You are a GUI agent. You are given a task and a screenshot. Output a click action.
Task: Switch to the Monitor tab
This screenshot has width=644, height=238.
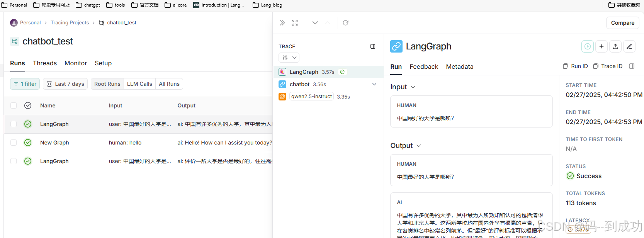click(x=76, y=63)
